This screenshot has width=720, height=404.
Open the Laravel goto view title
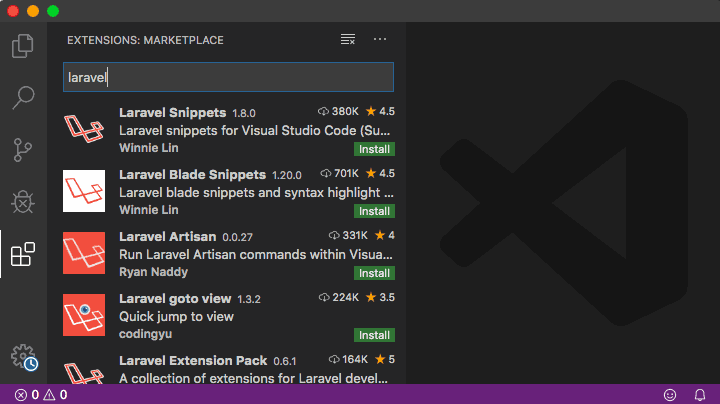coord(175,298)
